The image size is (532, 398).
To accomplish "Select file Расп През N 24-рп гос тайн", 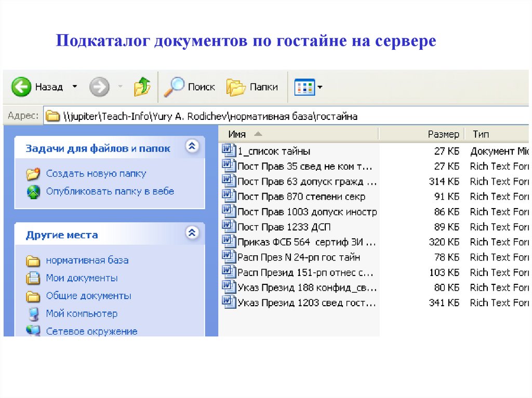I will tap(299, 257).
